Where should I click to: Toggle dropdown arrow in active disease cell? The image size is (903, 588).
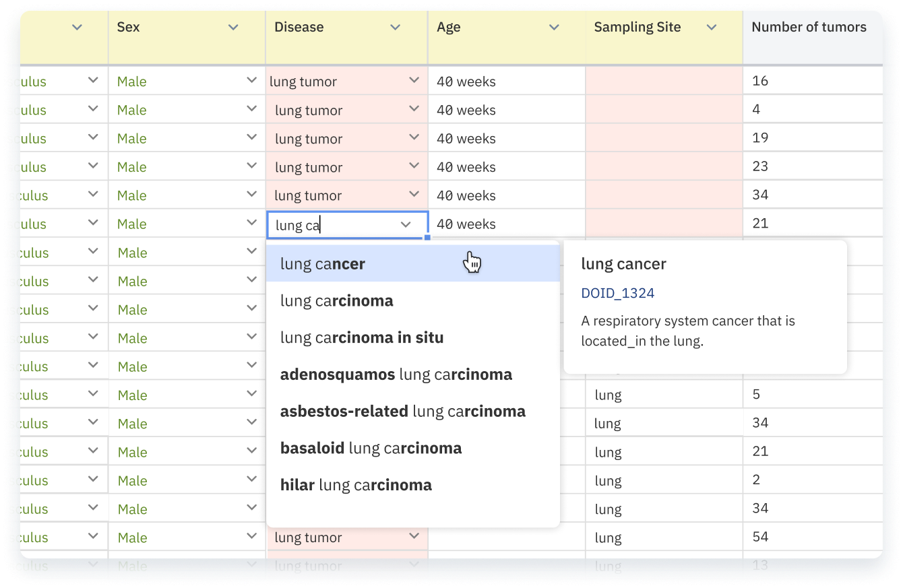(406, 225)
